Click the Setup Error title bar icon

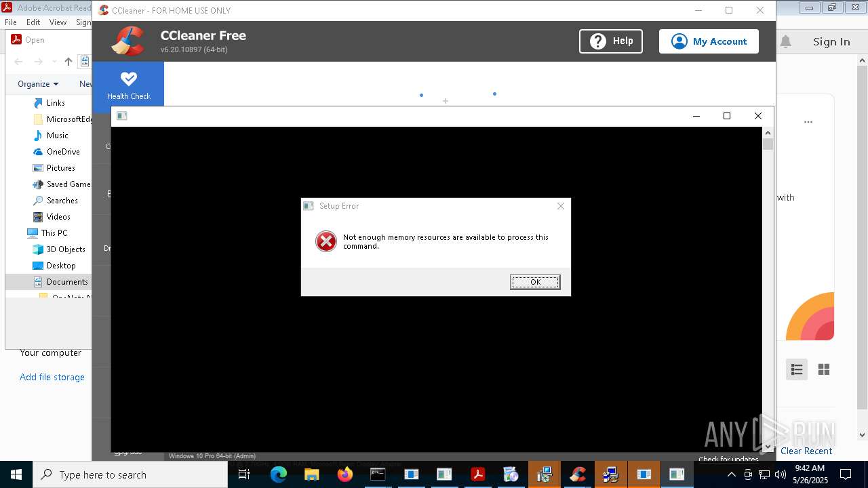point(309,206)
